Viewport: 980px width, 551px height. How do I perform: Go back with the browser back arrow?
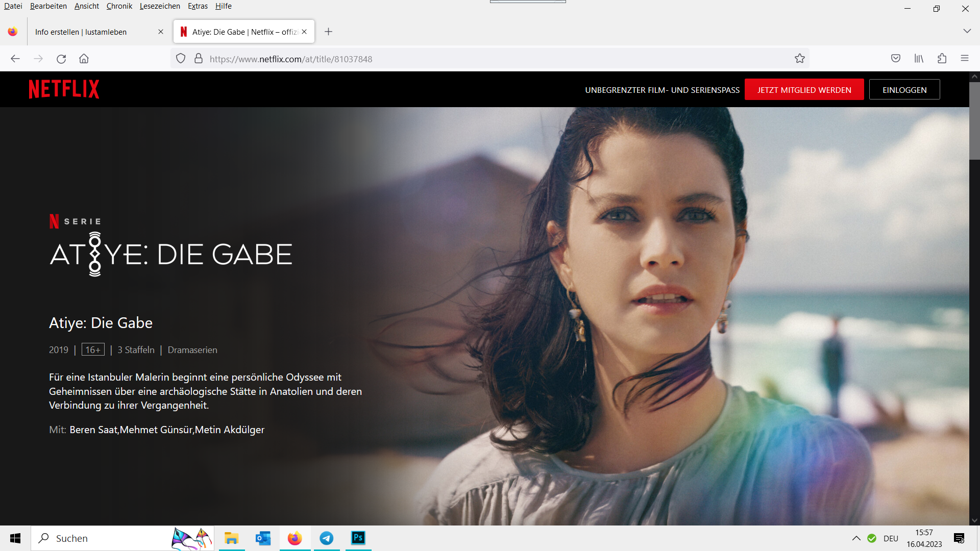15,59
